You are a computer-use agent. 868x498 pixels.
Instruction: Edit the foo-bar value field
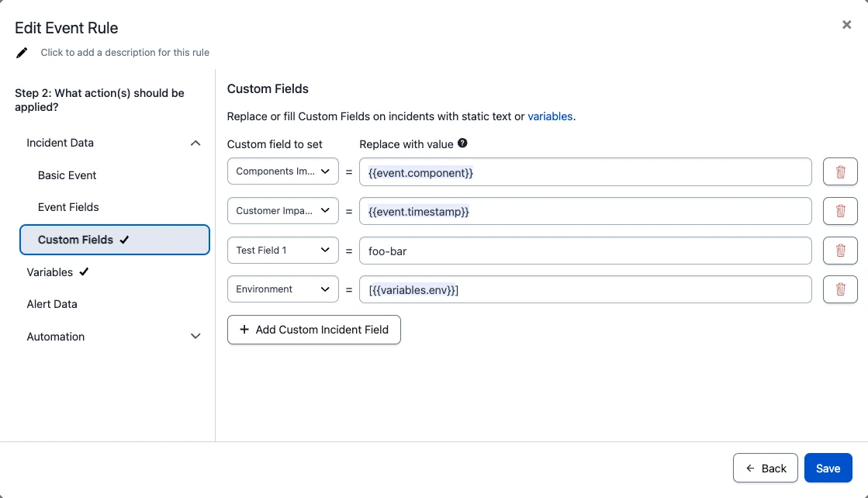click(x=585, y=251)
